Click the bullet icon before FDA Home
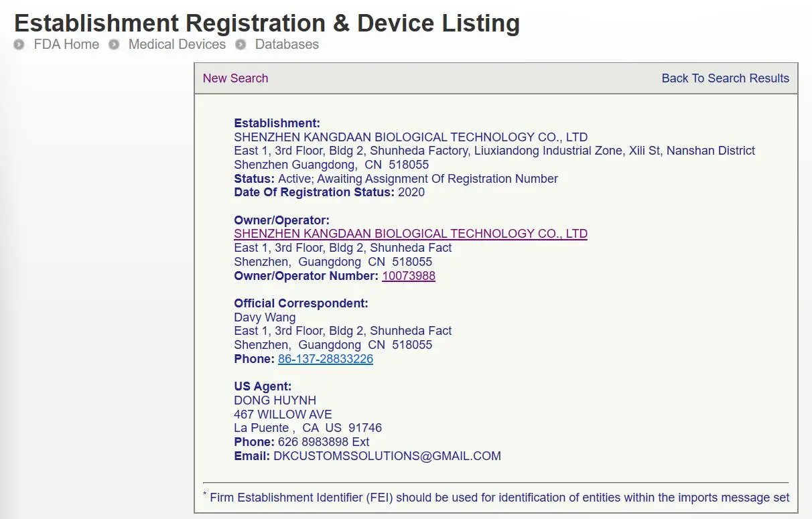The width and height of the screenshot is (812, 519). click(19, 45)
